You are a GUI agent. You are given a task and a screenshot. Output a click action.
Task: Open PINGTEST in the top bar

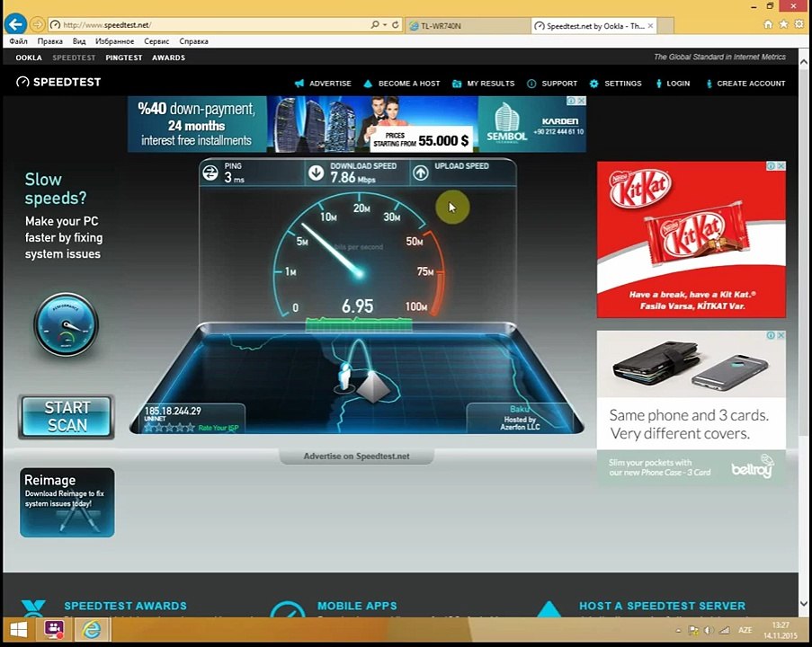point(124,58)
